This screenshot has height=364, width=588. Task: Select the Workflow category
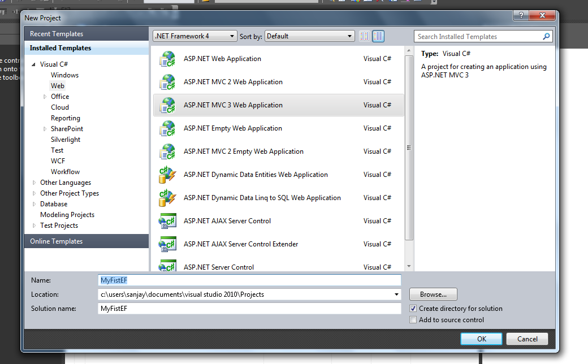click(x=65, y=172)
